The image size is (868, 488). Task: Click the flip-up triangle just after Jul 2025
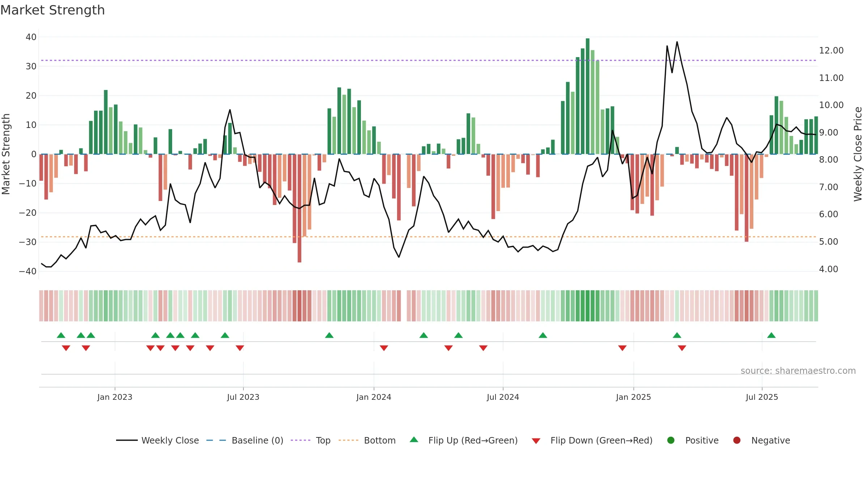[771, 335]
